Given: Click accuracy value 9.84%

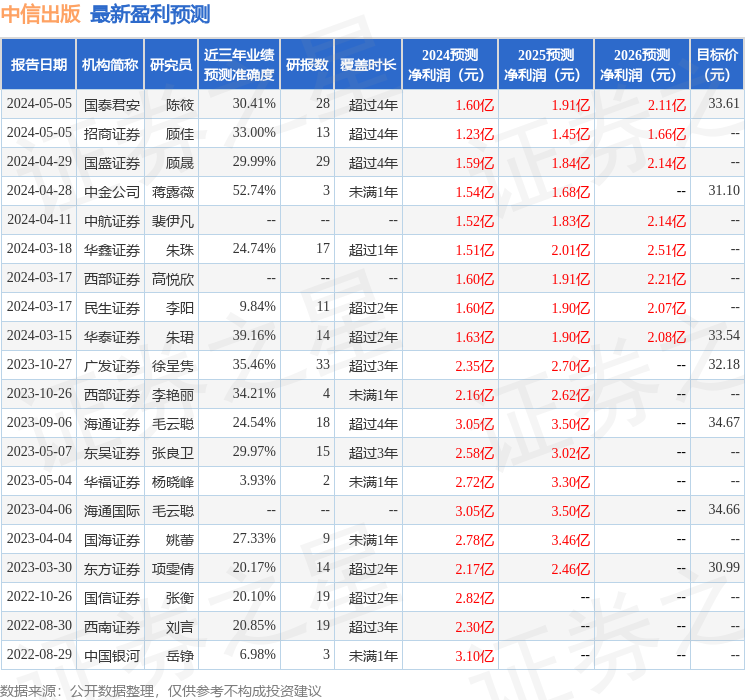Looking at the screenshot, I should coord(258,306).
